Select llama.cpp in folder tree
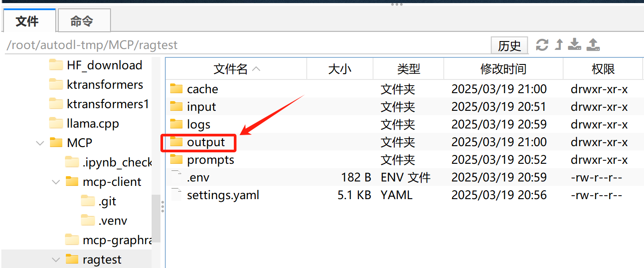644x268 pixels. [93, 124]
